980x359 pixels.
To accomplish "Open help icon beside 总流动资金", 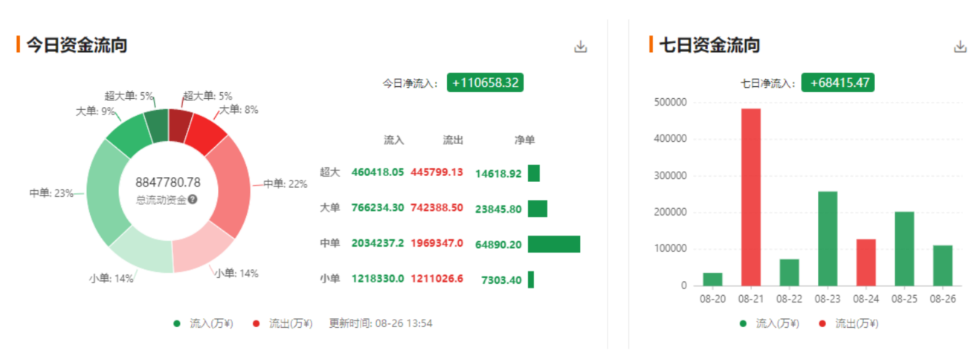I will click(x=193, y=199).
